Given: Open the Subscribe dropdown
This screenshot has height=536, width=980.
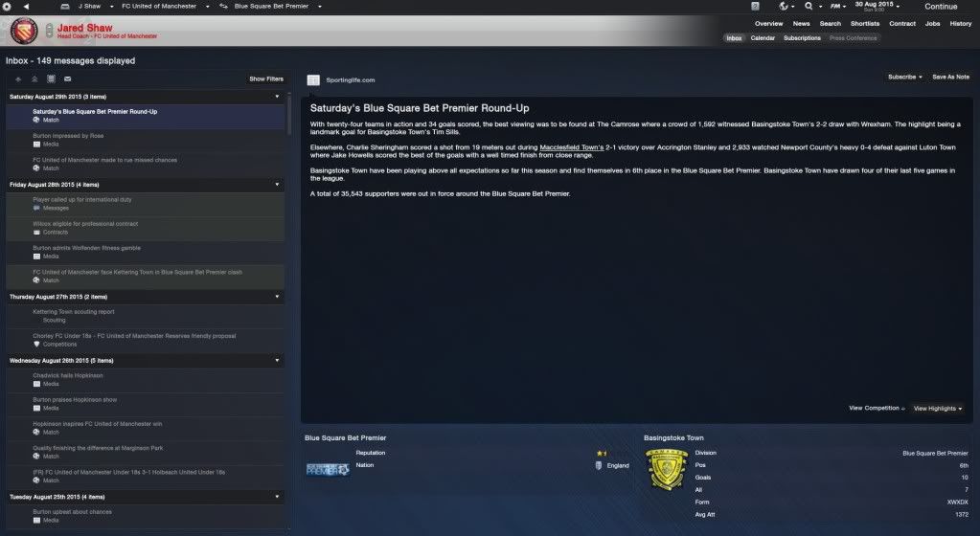Looking at the screenshot, I should [x=904, y=77].
